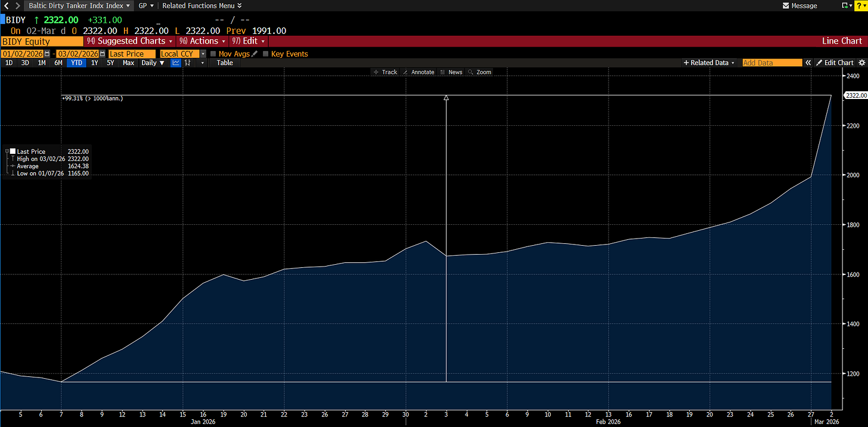868x427 pixels.
Task: Click the end date 03/02/2026 field
Action: (x=77, y=54)
